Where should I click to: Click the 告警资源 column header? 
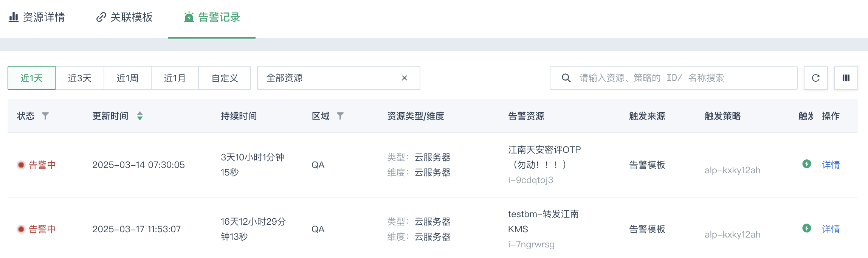526,116
